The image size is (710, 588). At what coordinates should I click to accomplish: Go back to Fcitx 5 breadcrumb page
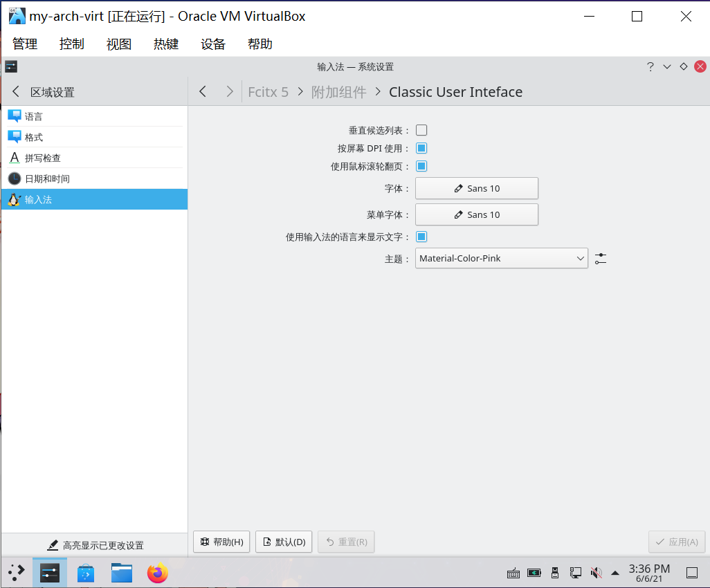268,91
